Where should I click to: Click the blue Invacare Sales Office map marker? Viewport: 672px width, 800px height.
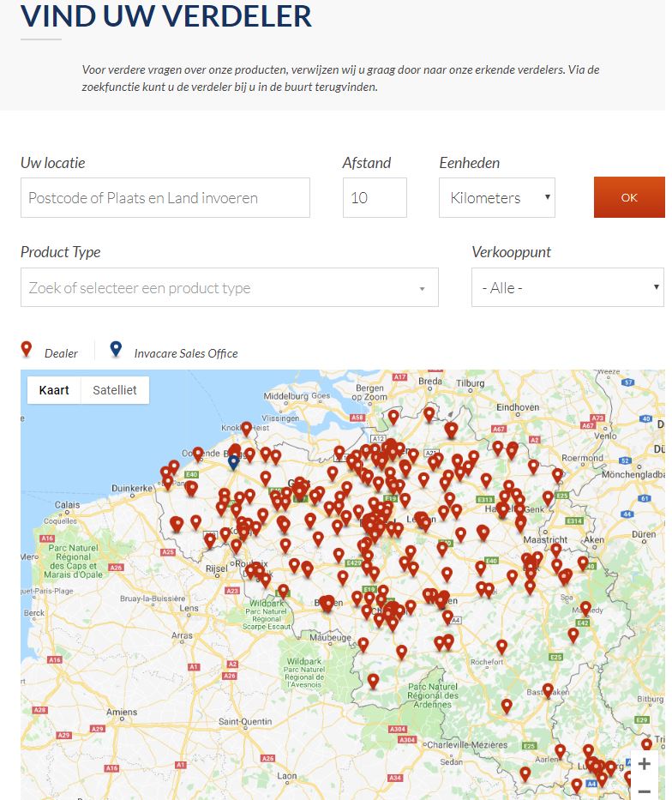(233, 461)
